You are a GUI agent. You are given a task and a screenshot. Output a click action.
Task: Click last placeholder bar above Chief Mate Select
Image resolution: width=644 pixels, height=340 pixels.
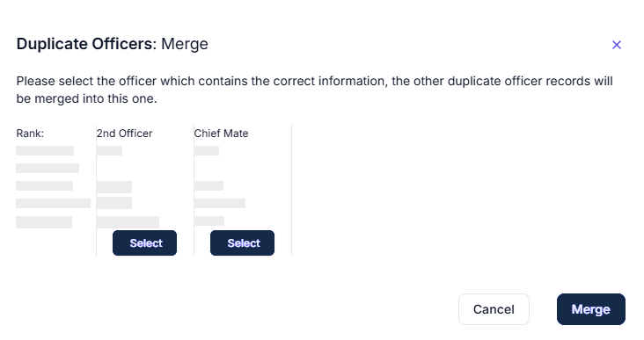[209, 221]
